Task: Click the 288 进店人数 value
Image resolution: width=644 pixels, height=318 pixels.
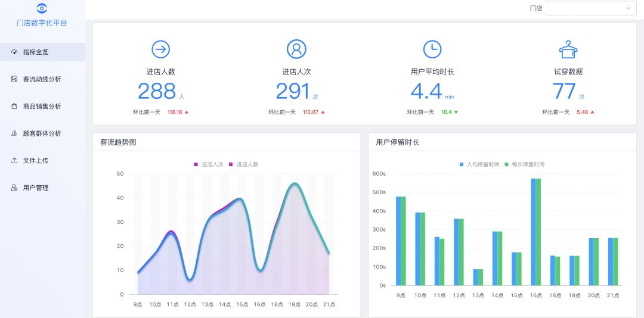Action: [x=157, y=91]
